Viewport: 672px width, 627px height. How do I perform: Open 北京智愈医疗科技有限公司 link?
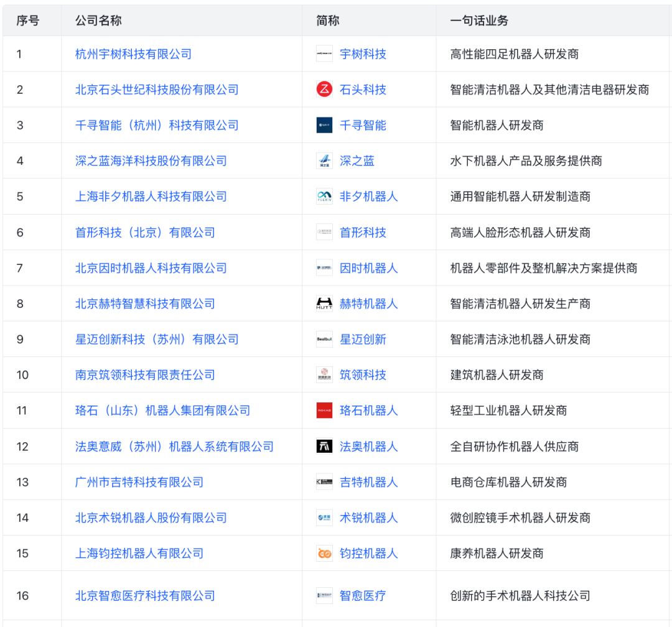[145, 595]
